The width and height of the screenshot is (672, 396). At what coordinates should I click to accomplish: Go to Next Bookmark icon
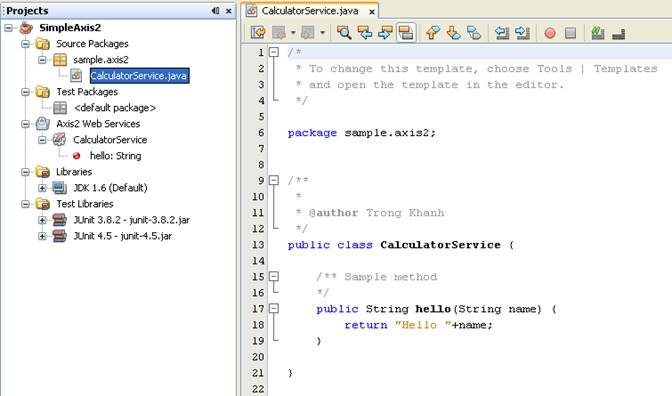click(453, 33)
